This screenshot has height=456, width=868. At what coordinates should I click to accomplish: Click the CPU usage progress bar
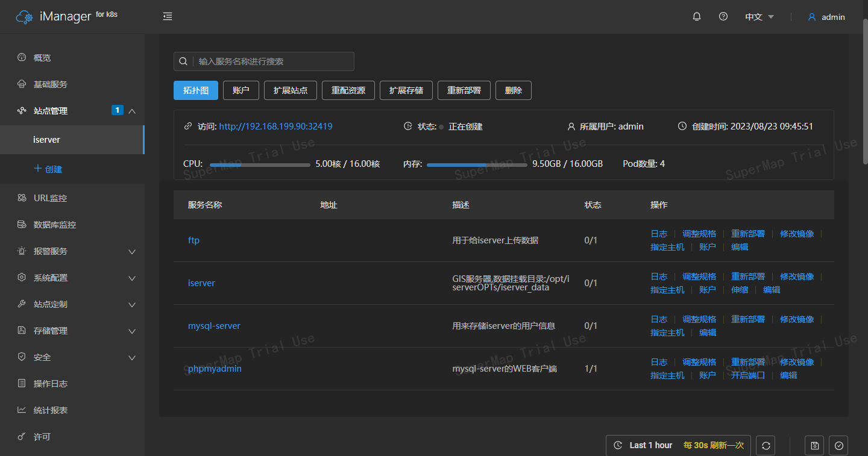[x=260, y=164]
